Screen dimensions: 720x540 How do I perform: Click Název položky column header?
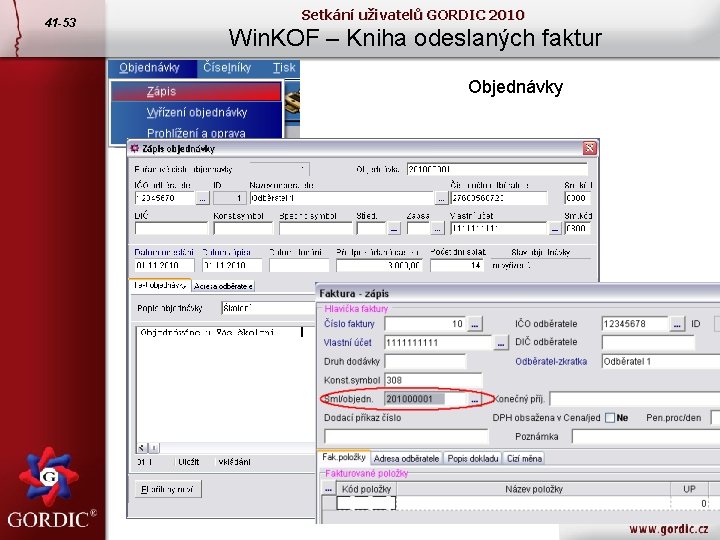[534, 489]
